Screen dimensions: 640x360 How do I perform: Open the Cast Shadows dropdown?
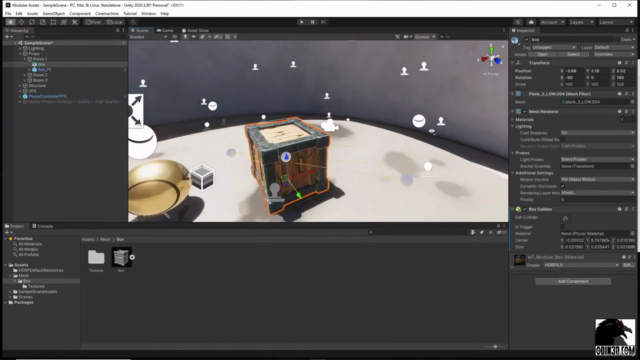[598, 133]
